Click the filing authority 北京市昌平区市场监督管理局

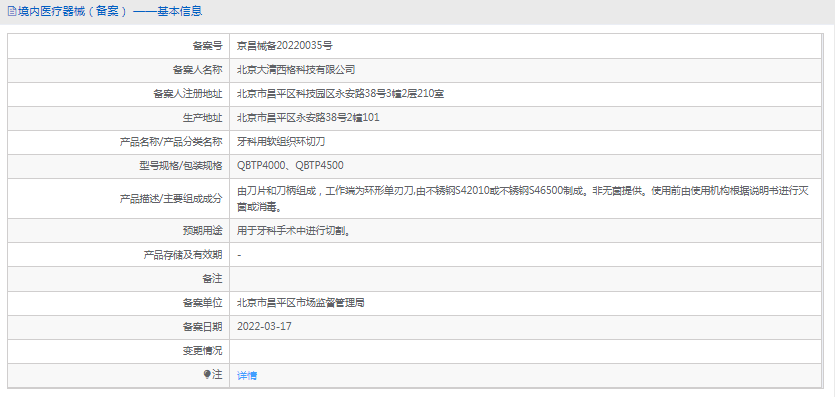[301, 303]
